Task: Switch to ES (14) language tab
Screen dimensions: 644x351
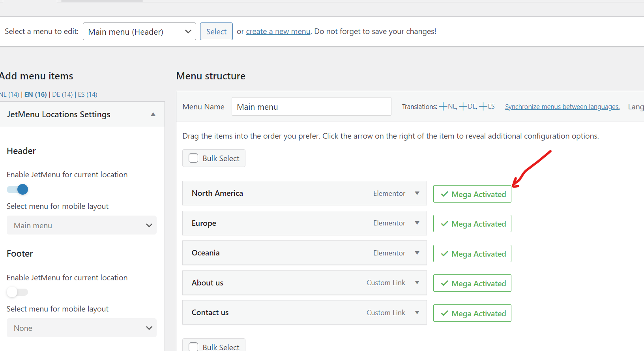Action: 88,94
